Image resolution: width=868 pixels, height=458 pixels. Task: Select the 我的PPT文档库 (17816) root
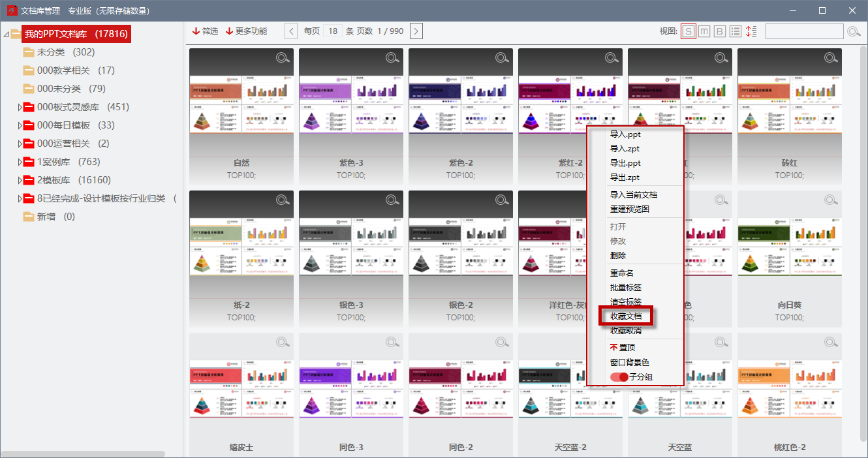pos(76,34)
